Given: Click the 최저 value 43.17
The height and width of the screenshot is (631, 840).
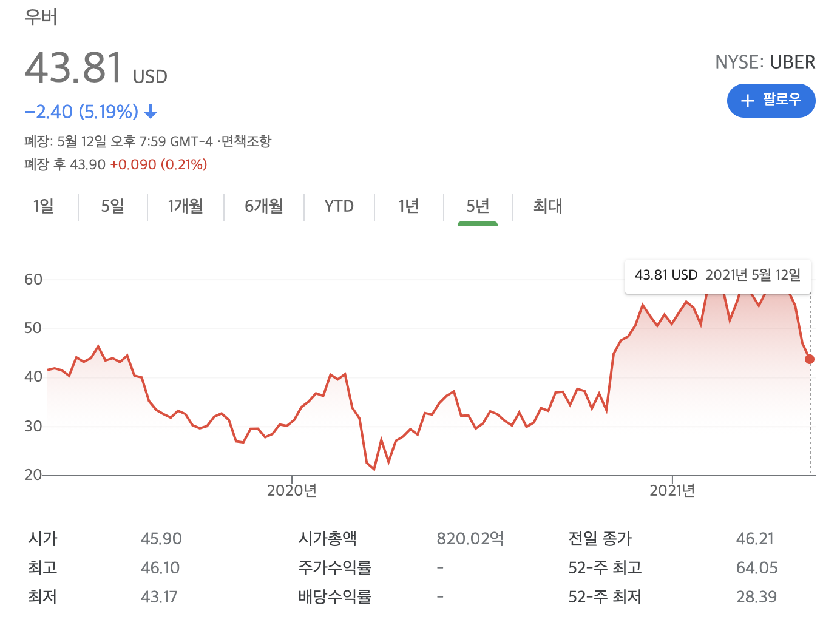Looking at the screenshot, I should coord(159,597).
